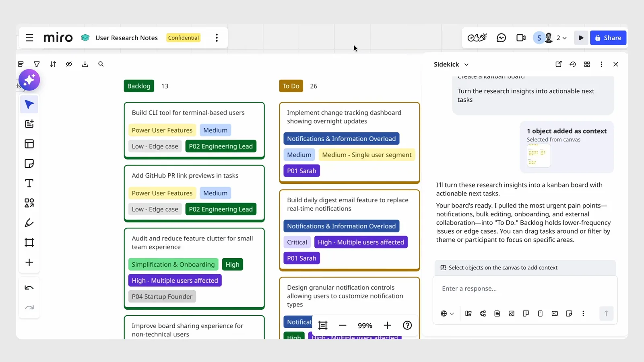Open Sidekick panel three-dot menu
644x362 pixels.
click(x=601, y=64)
